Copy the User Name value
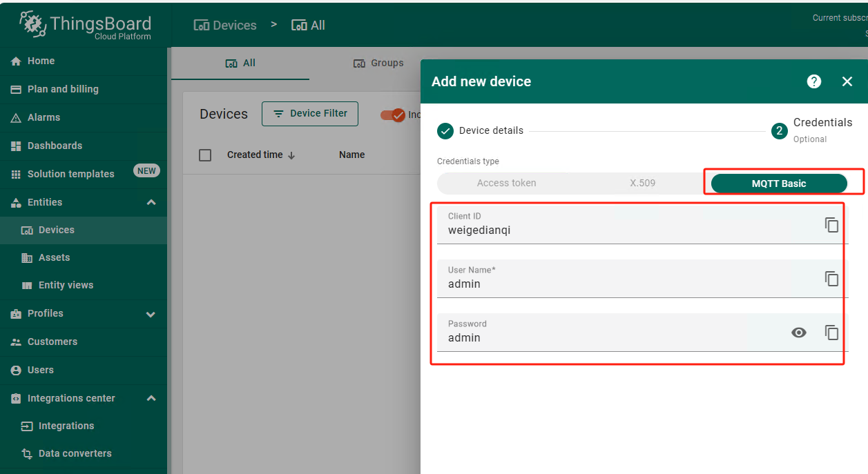 tap(831, 279)
